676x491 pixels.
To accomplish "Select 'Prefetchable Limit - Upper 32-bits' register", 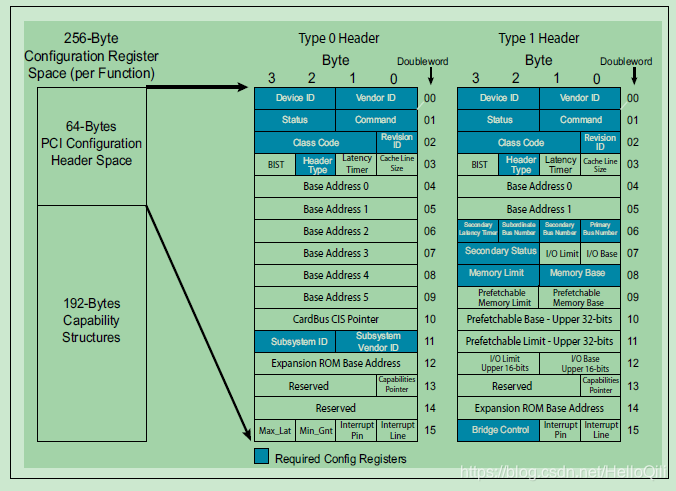I will click(x=539, y=341).
